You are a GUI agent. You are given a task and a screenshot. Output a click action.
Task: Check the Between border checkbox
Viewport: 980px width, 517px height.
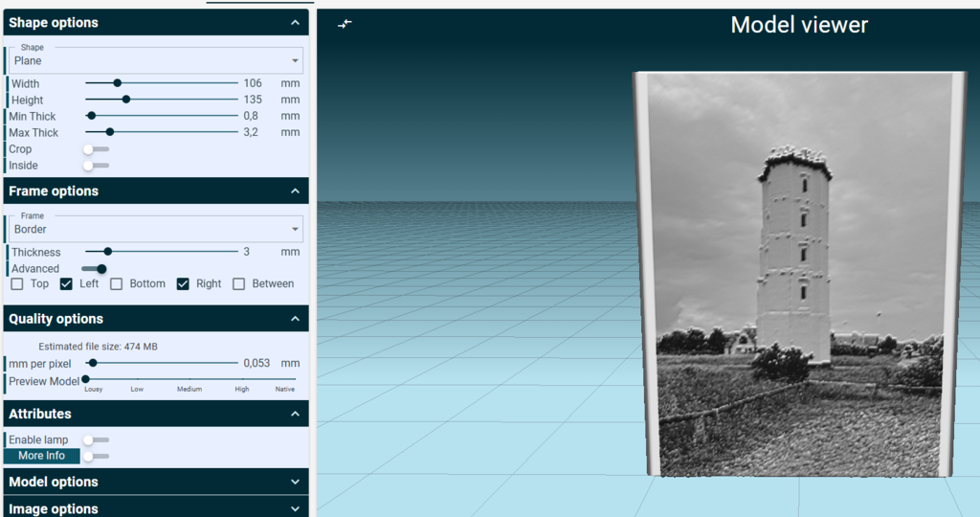[x=238, y=283]
